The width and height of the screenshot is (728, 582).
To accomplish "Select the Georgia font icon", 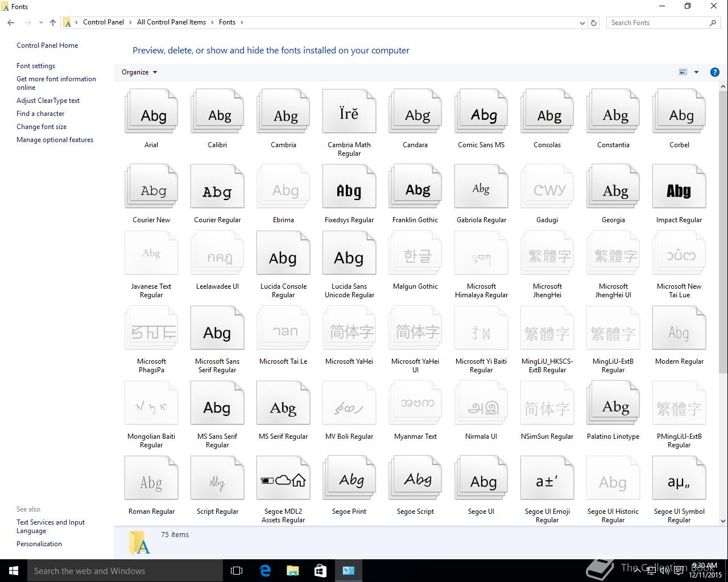I will click(613, 186).
